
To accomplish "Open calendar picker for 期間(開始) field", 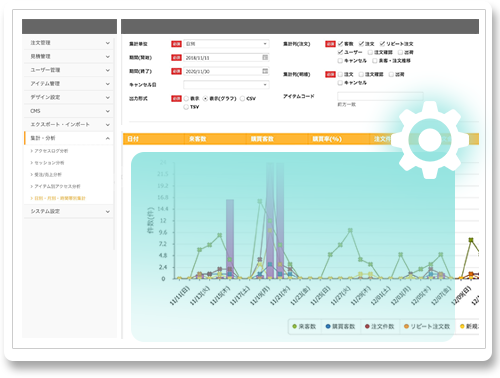I will tap(265, 57).
